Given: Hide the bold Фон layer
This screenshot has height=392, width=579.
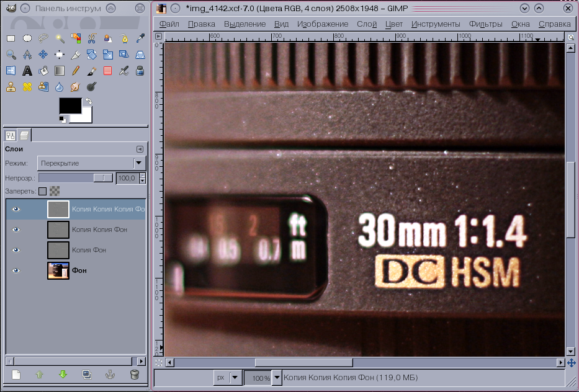Looking at the screenshot, I should (x=16, y=270).
